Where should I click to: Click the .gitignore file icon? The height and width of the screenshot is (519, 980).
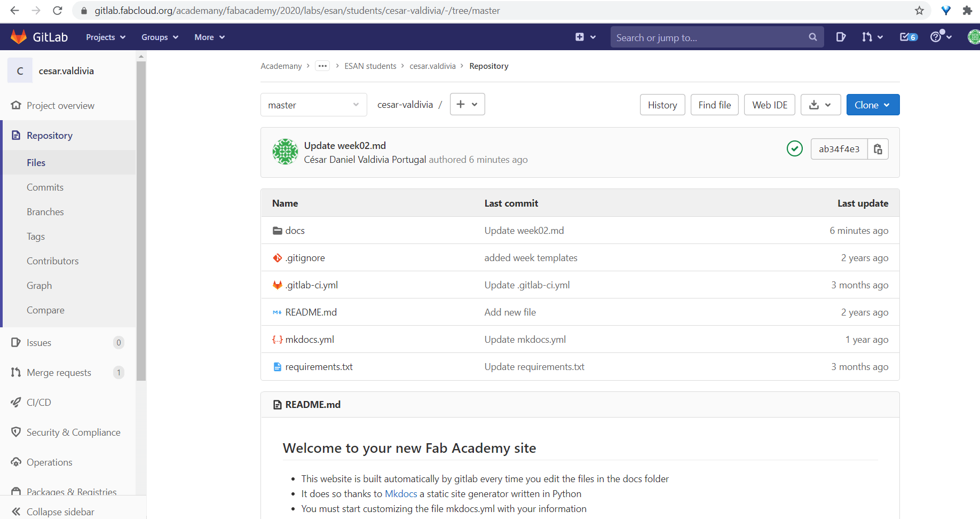point(278,258)
